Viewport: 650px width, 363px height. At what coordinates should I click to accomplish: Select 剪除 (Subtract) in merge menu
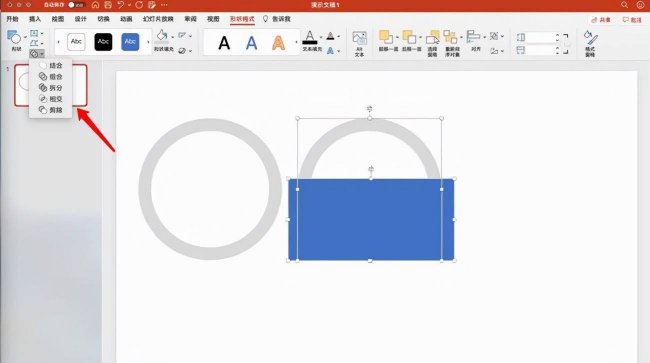51,110
